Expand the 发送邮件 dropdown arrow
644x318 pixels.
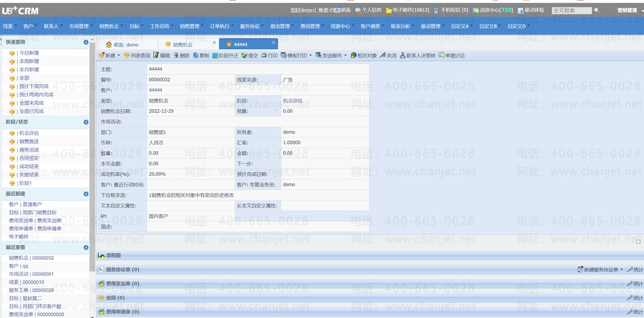[x=346, y=56]
